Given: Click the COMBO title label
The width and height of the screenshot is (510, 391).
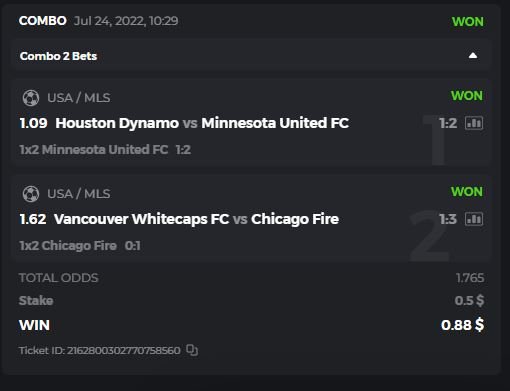Looking at the screenshot, I should (x=43, y=21).
